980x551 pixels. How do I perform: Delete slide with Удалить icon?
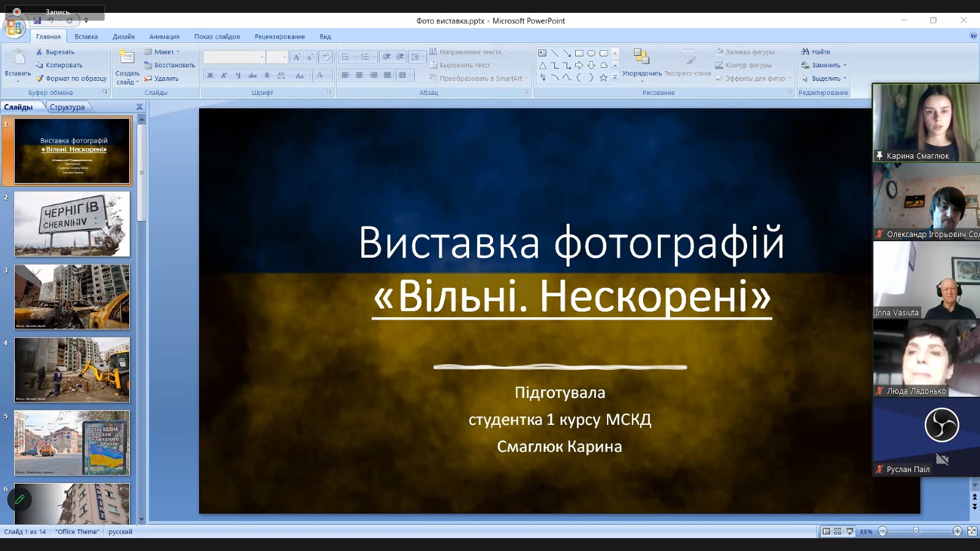pyautogui.click(x=148, y=78)
